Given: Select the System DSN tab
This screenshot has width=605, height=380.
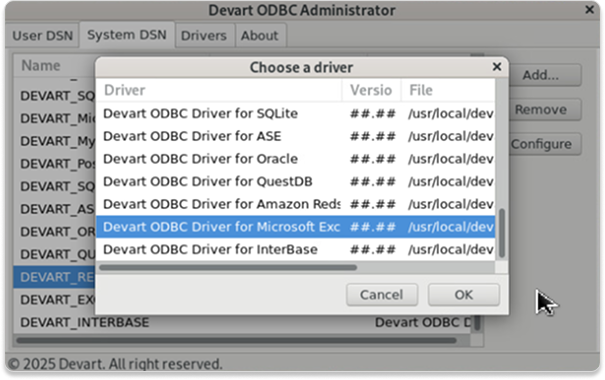Looking at the screenshot, I should tap(127, 35).
